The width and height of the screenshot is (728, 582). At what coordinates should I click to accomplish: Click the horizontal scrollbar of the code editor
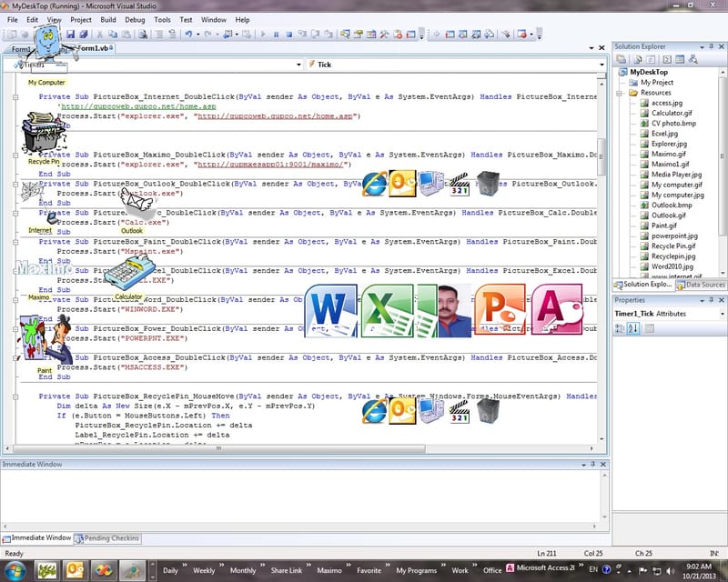(x=218, y=449)
